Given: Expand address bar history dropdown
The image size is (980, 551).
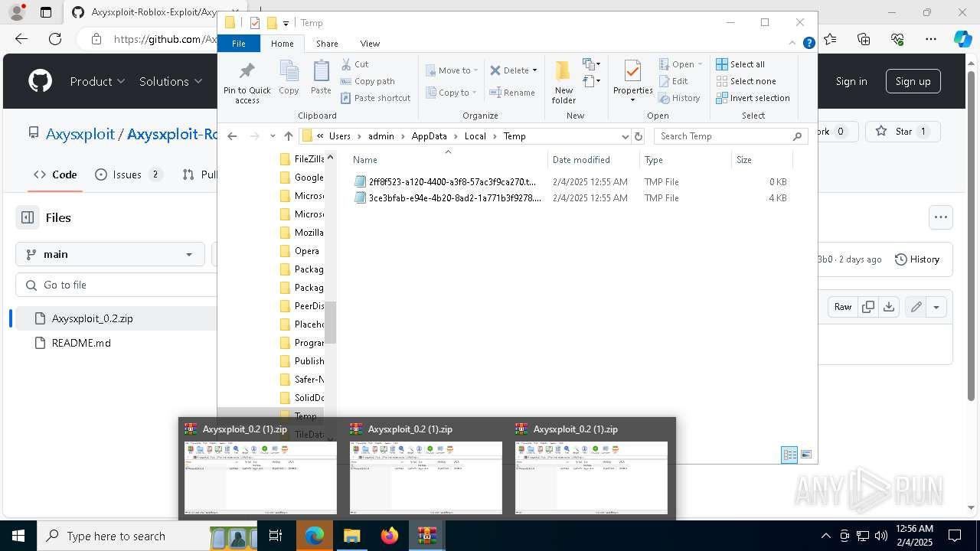Looking at the screenshot, I should pos(625,136).
